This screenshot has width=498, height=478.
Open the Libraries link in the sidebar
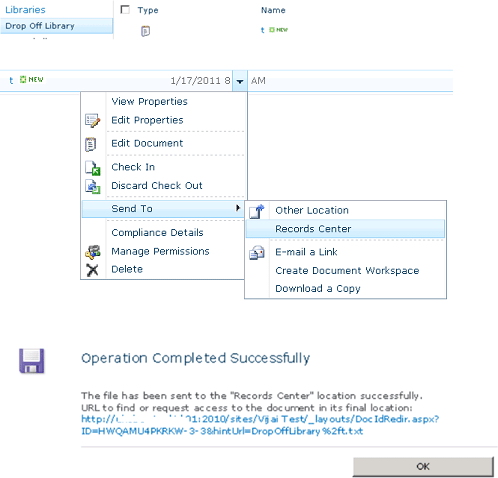(x=25, y=10)
